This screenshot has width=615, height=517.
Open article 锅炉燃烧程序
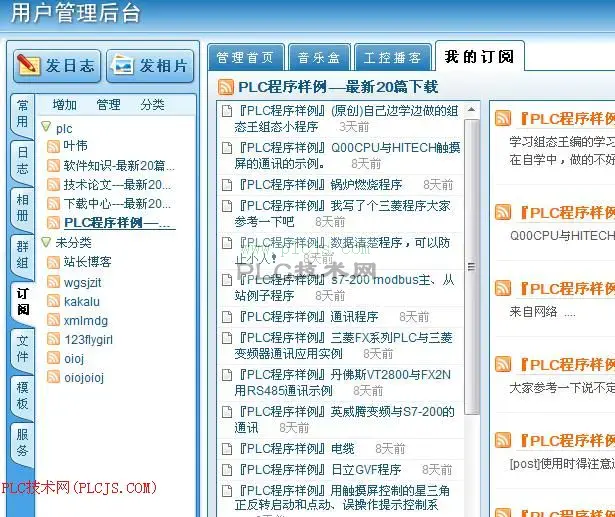tap(320, 184)
